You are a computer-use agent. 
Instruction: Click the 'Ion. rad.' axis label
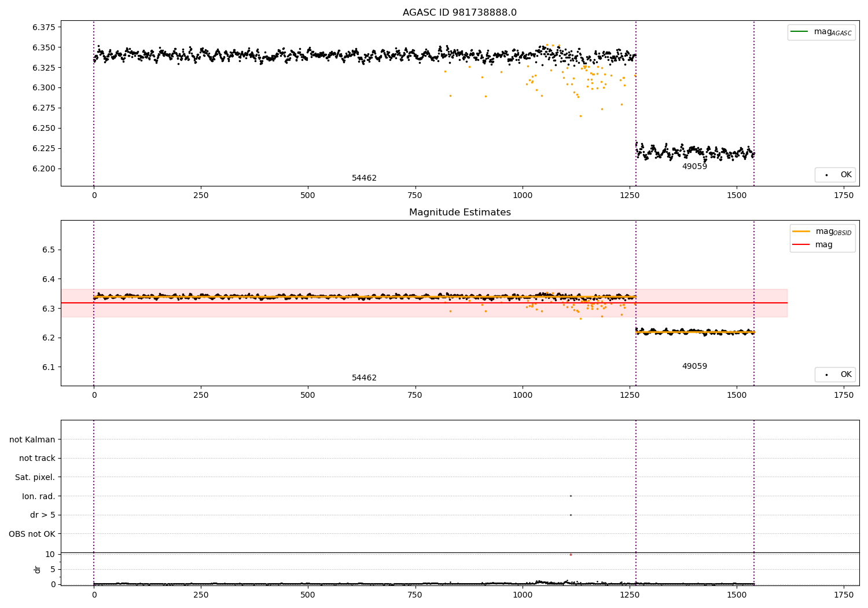tap(39, 496)
